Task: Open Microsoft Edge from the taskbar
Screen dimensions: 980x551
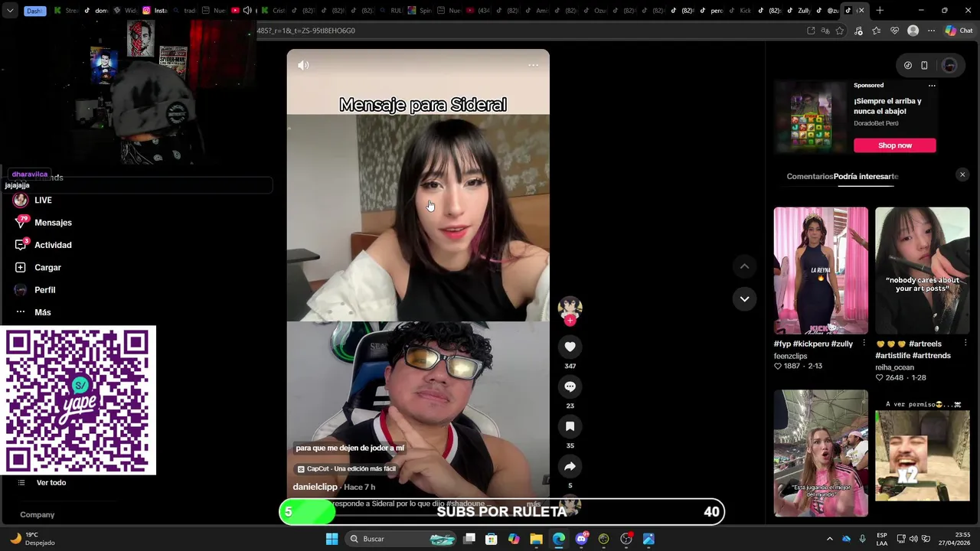Action: [x=559, y=539]
